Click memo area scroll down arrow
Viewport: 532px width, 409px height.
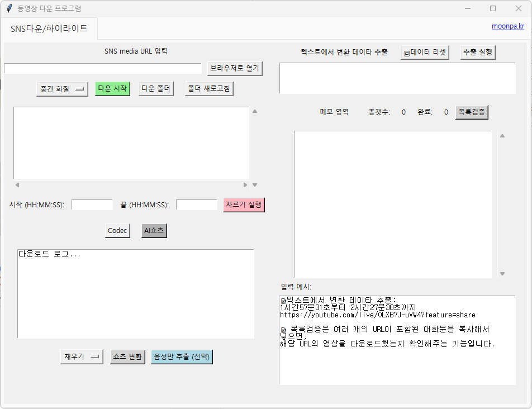502,274
